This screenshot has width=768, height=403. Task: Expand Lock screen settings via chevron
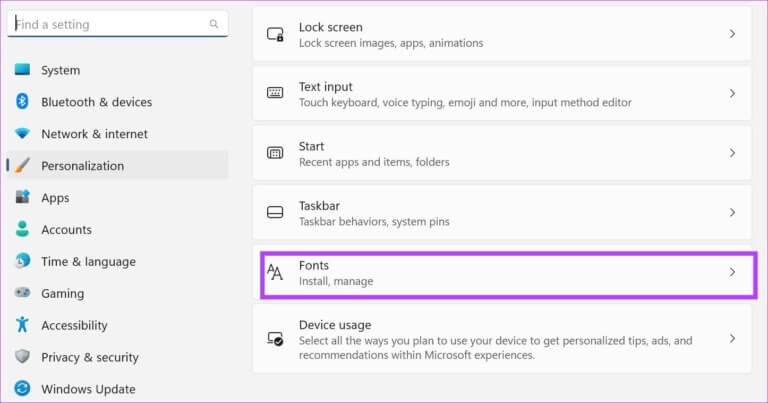tap(732, 34)
